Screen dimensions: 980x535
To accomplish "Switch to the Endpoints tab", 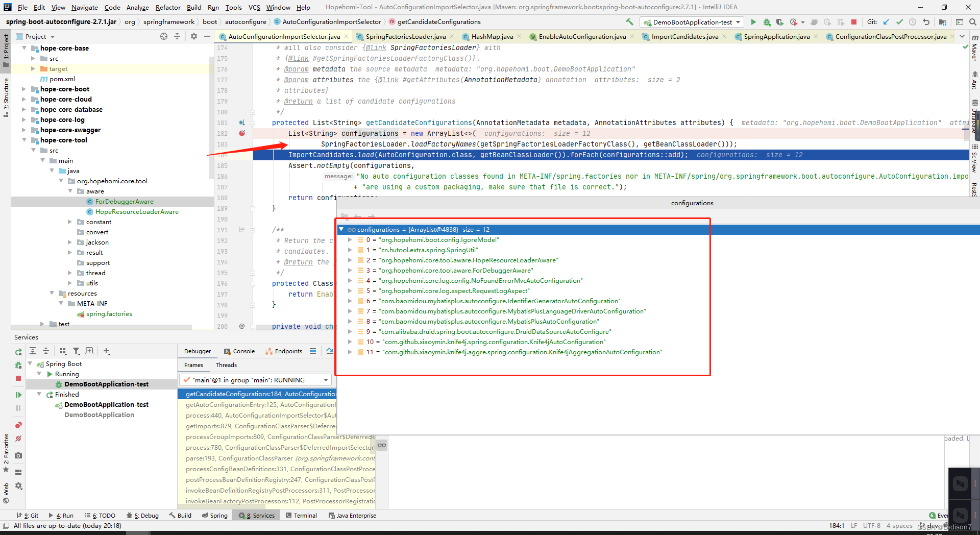I will click(x=284, y=351).
